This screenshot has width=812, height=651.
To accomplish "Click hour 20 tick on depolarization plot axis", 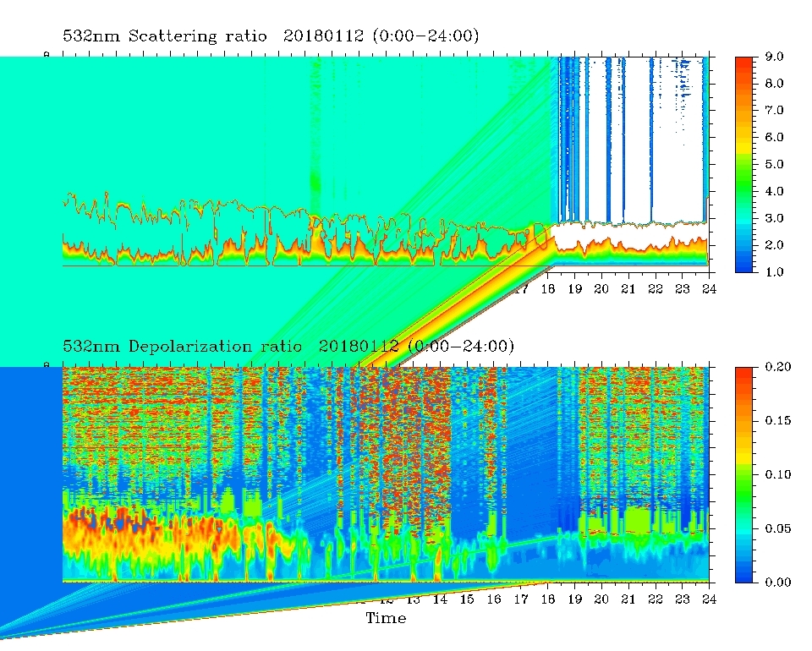I will (x=601, y=599).
